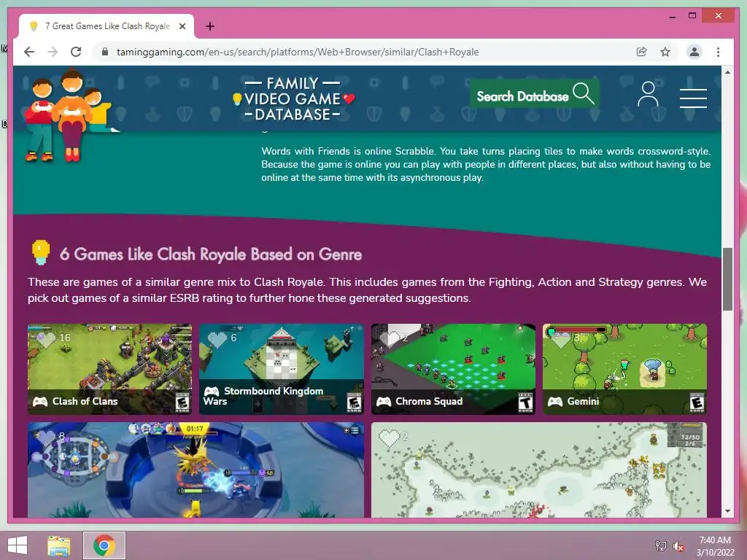Image resolution: width=747 pixels, height=560 pixels.
Task: Click the Family Video Game Database title
Action: [x=293, y=98]
